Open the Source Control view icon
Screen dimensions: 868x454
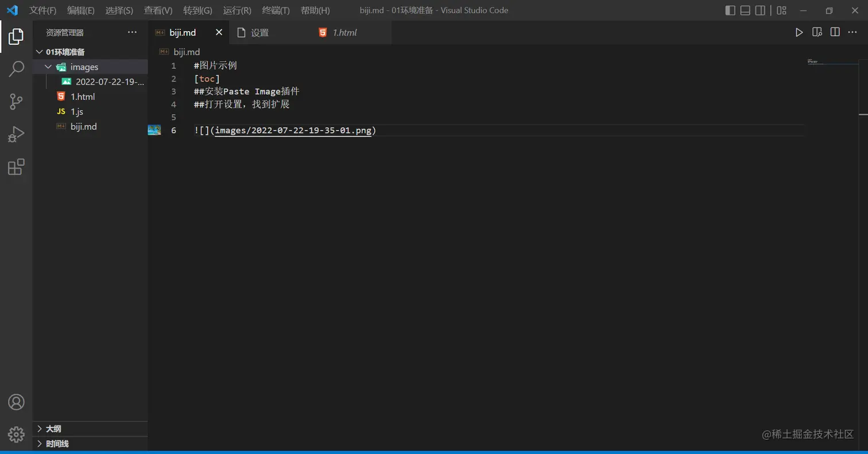click(16, 102)
